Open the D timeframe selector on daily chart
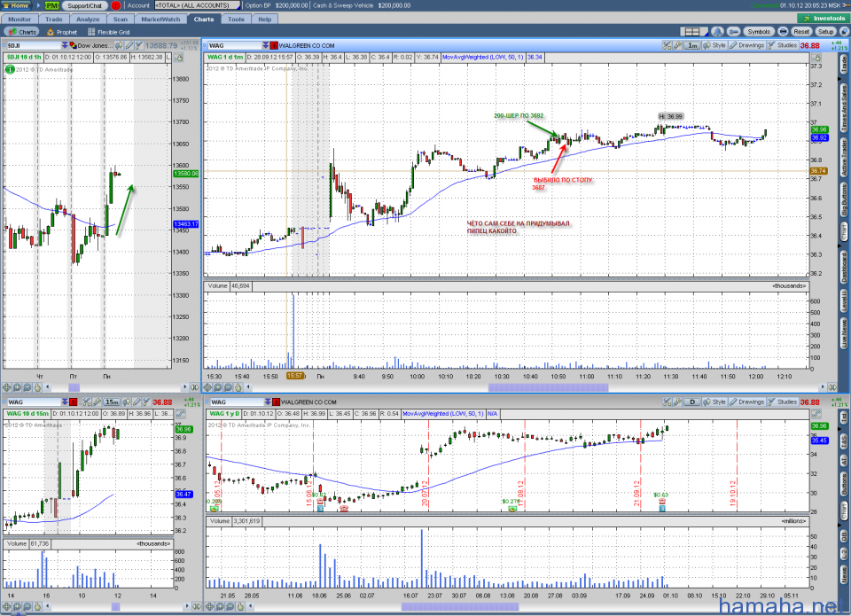Screen dimensions: 851x616 point(692,402)
